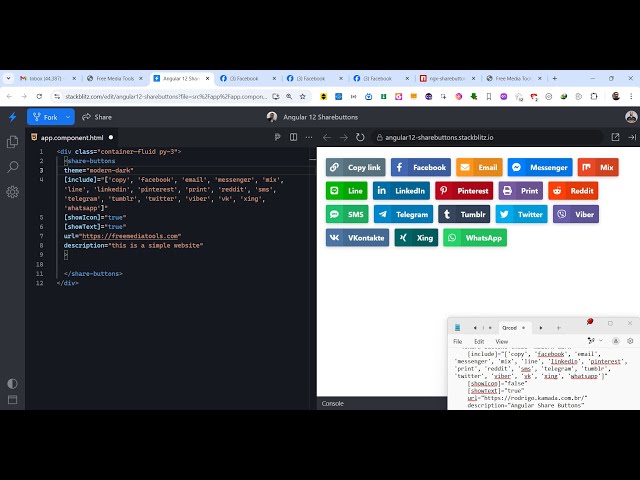Click the Facebook share button

tap(421, 167)
